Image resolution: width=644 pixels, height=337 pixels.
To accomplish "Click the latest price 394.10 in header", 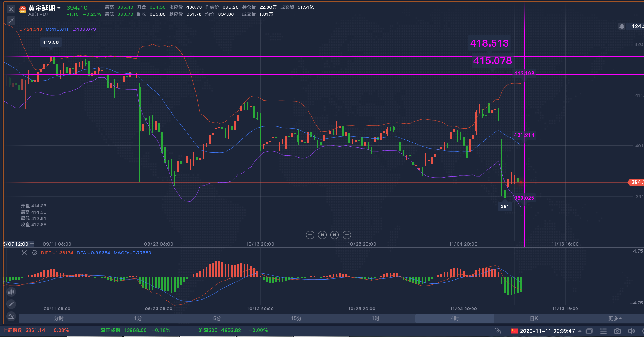I will 77,8.
